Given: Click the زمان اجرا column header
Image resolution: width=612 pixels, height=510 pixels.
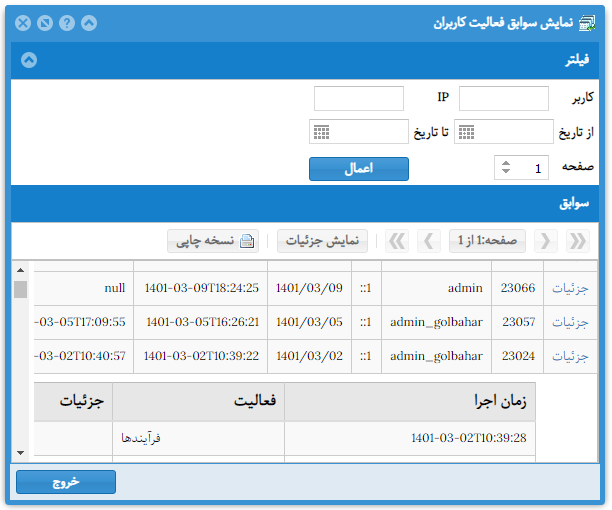Looking at the screenshot, I should tap(410, 402).
